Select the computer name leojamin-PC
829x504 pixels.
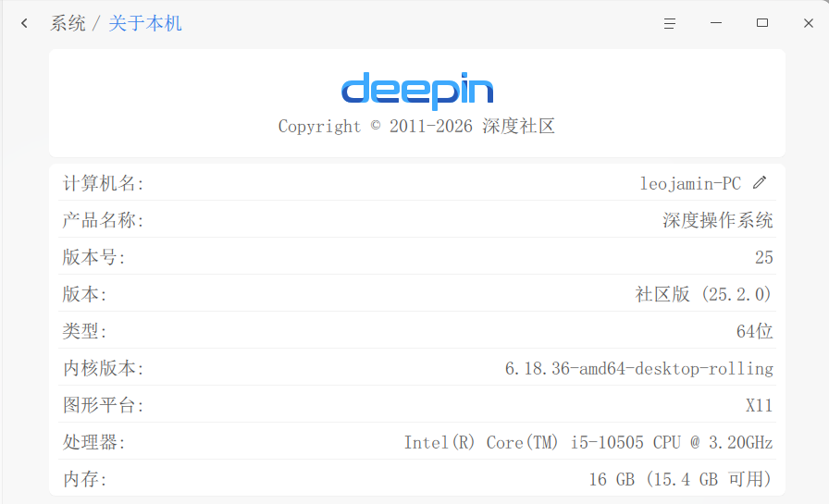[x=690, y=183]
